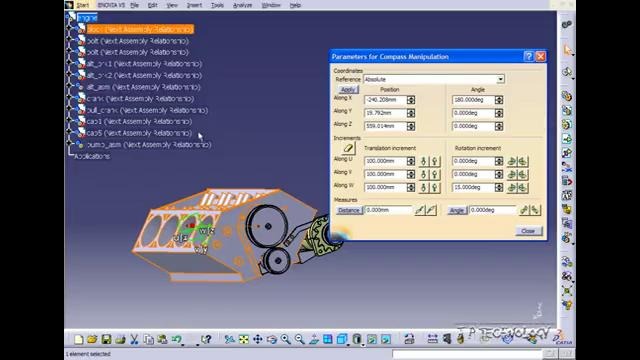Viewport: 640px width, 360px height.
Task: Click the Along X angle spinner
Action: (x=499, y=100)
